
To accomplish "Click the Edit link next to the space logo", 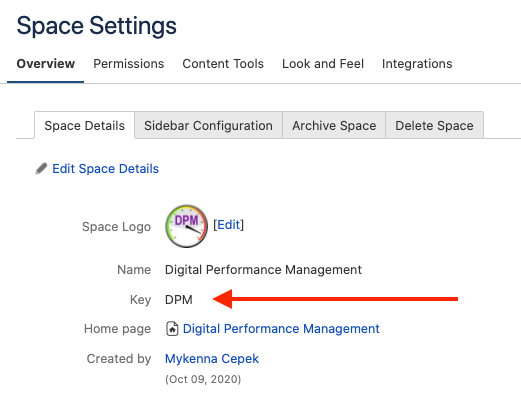I will [229, 225].
